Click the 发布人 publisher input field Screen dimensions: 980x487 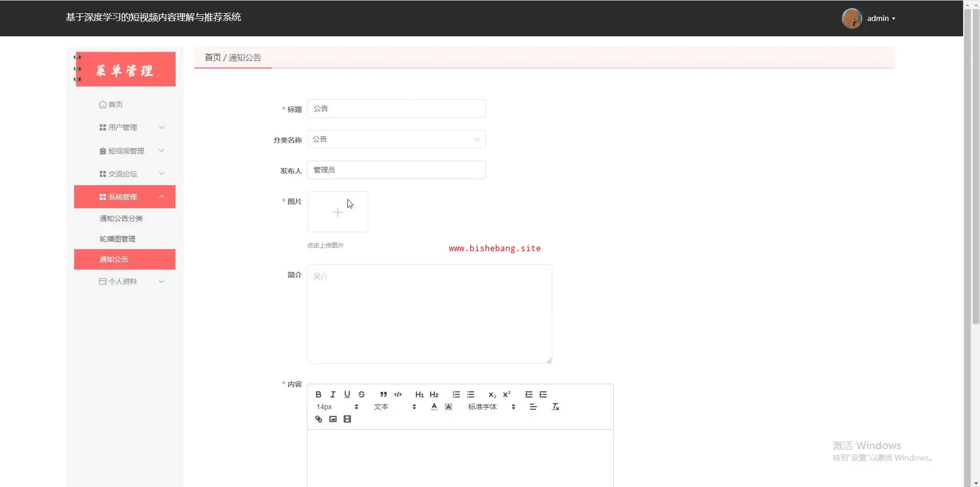click(396, 170)
